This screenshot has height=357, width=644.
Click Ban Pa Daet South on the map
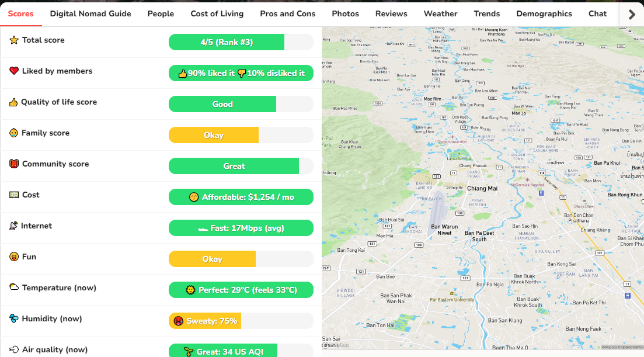click(479, 236)
